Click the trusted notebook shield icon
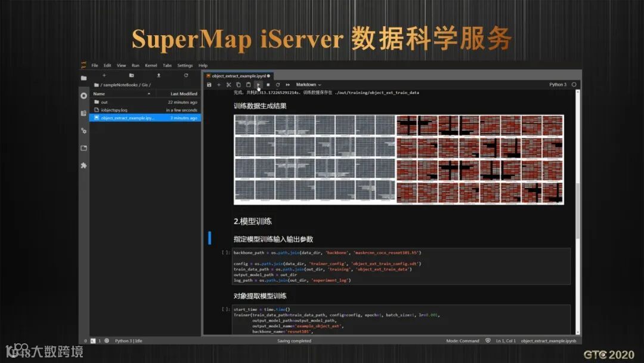The image size is (644, 363). (x=488, y=341)
